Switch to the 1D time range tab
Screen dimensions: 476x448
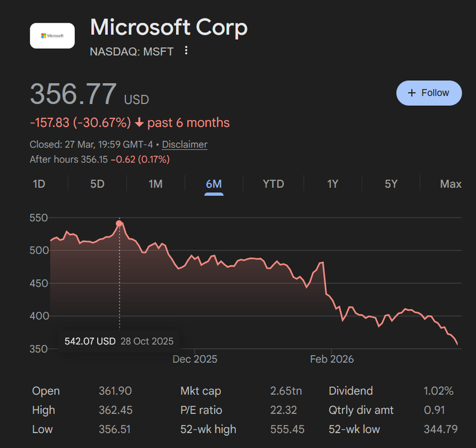point(38,184)
